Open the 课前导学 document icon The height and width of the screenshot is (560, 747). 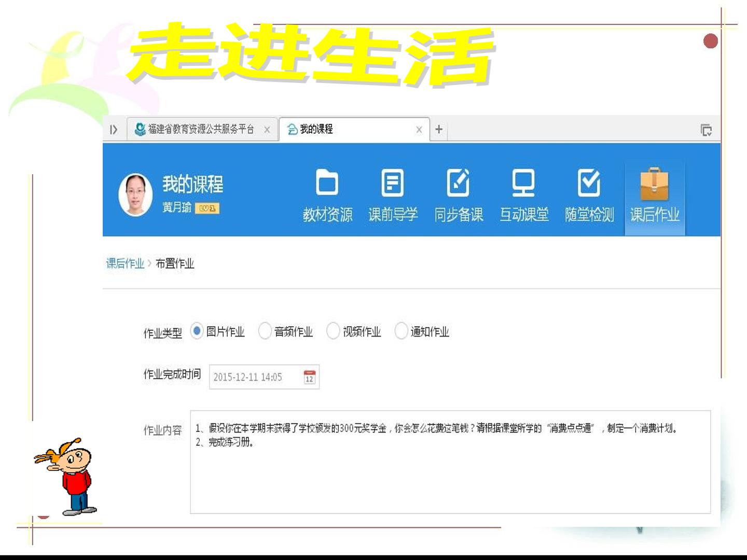(x=393, y=183)
